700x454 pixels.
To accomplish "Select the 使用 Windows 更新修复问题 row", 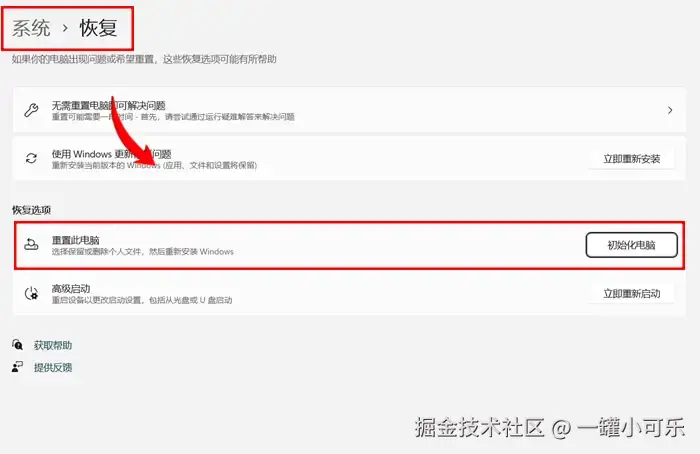I will 349,158.
